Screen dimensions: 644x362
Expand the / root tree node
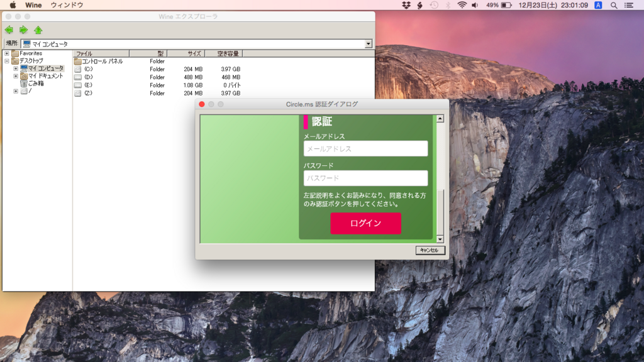(16, 91)
